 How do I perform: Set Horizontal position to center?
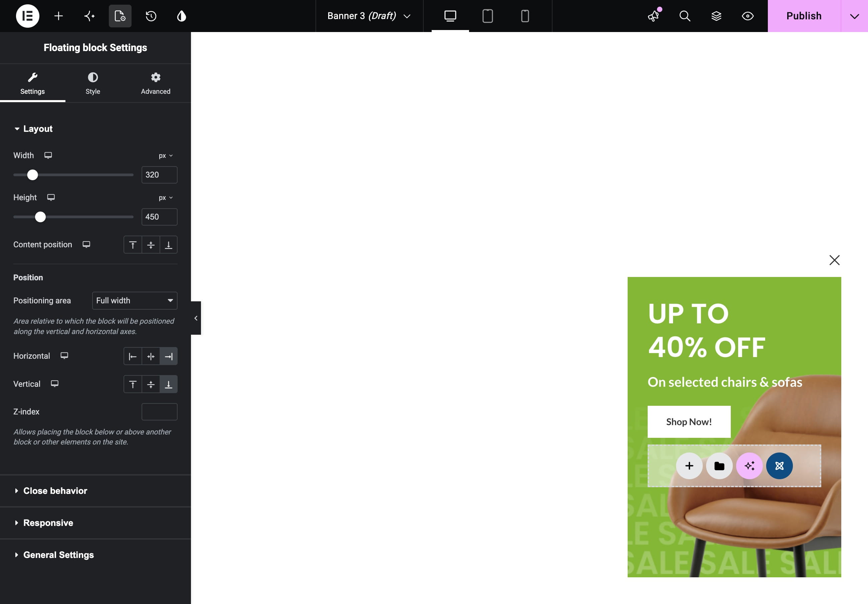pos(151,356)
